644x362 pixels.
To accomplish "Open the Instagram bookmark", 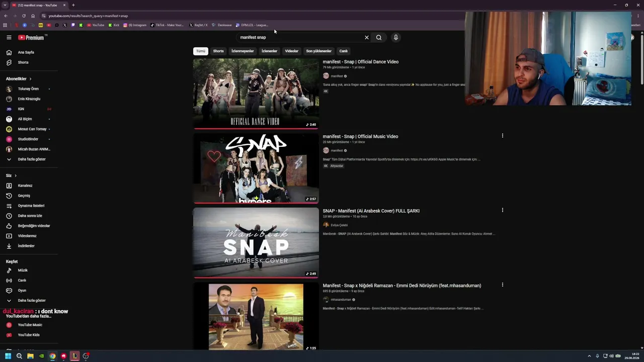I will coord(135,25).
